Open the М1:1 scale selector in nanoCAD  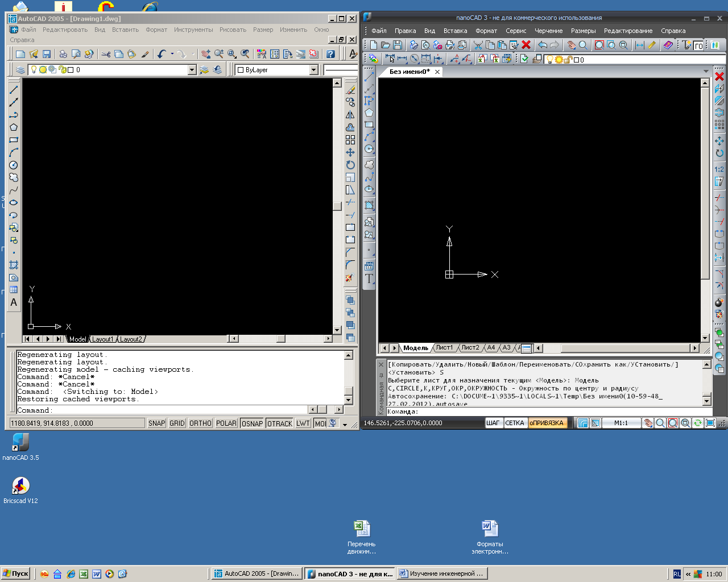point(621,423)
